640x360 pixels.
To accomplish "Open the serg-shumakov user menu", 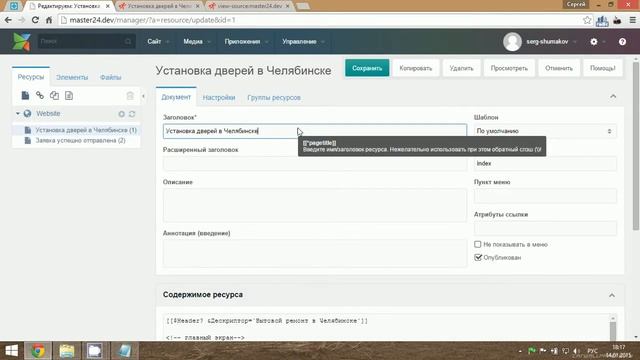I will (551, 42).
